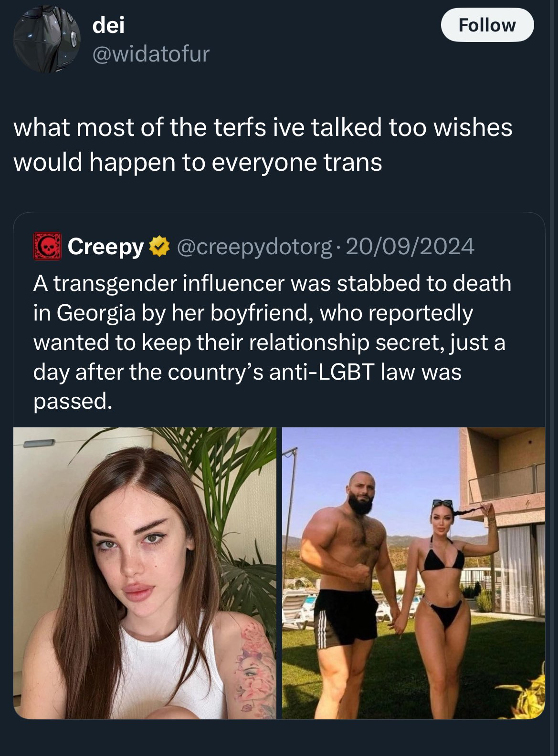Tap the gold verified badge beside Creepy
Image resolution: width=558 pixels, height=756 pixels.
[x=160, y=246]
